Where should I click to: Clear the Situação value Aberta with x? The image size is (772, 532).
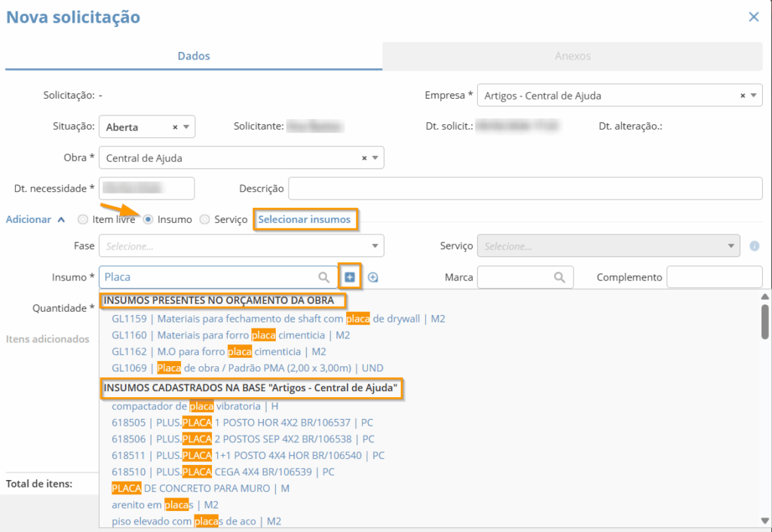point(176,127)
